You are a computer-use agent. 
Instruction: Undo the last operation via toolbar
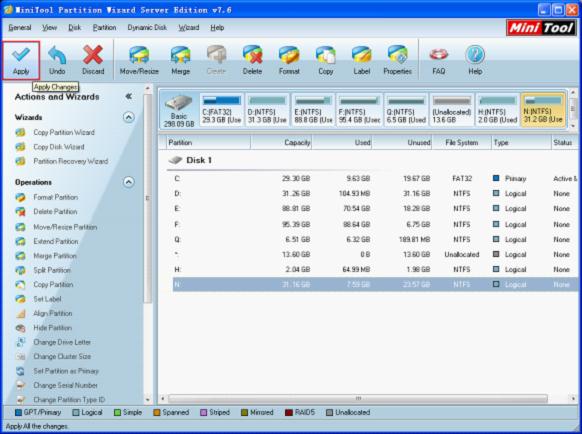pos(57,60)
